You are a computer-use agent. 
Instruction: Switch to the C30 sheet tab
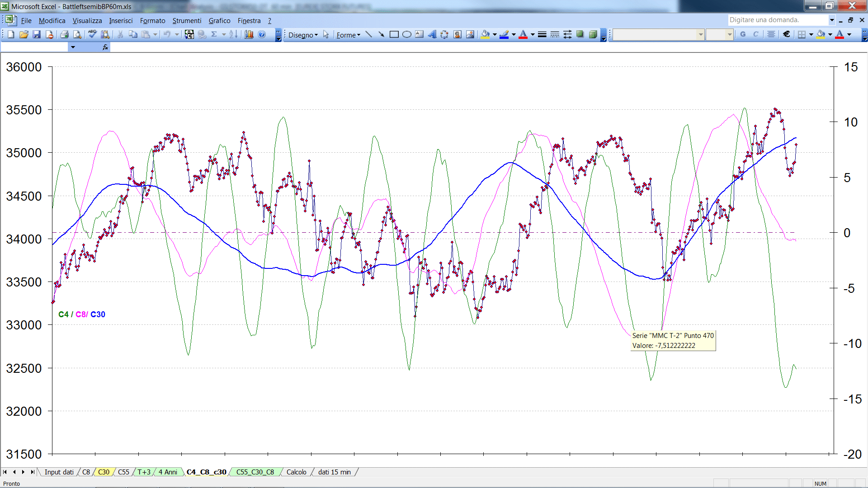104,472
